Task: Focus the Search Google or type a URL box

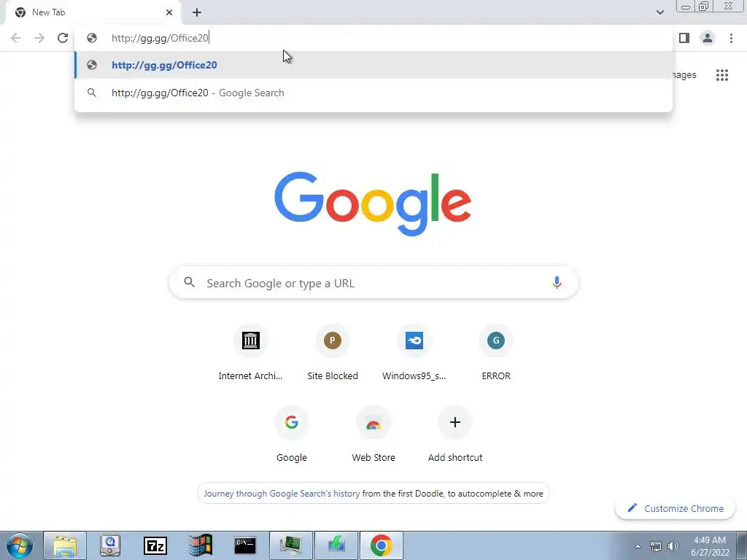Action: [373, 283]
